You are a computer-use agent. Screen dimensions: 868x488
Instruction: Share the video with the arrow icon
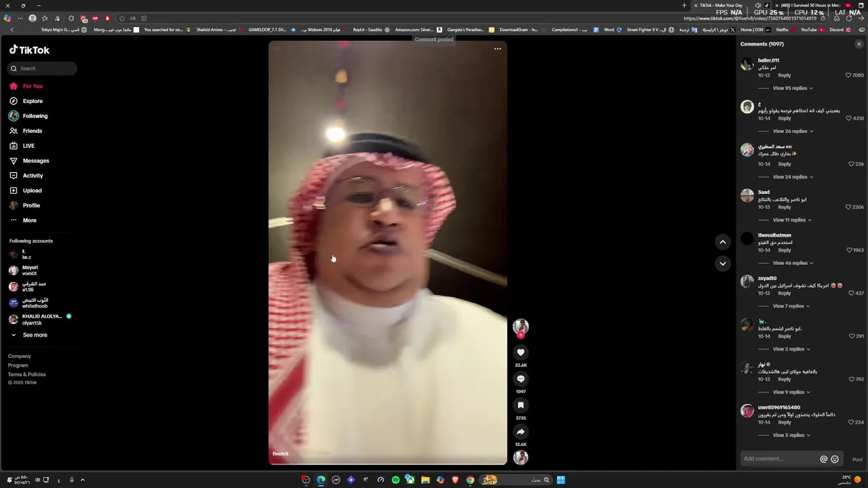[x=521, y=432]
